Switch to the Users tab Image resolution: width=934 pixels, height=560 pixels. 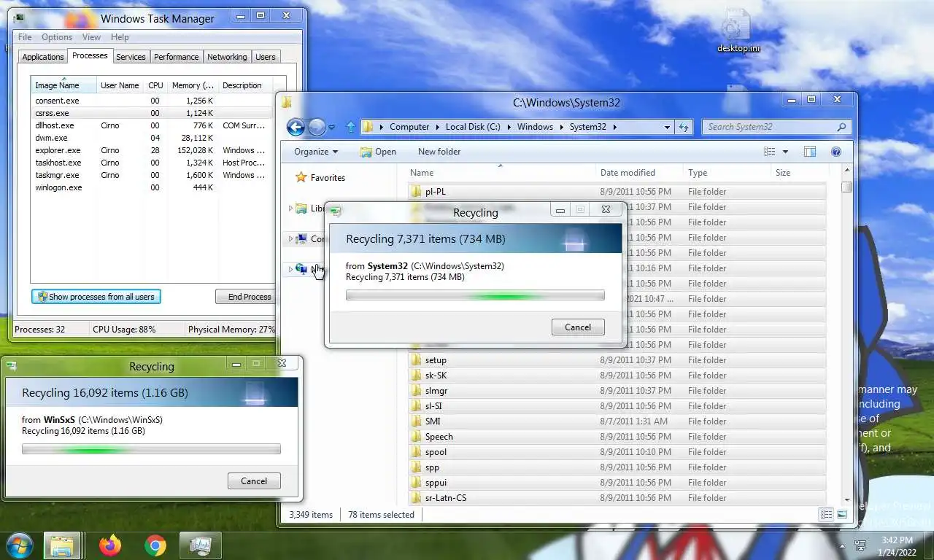(266, 57)
